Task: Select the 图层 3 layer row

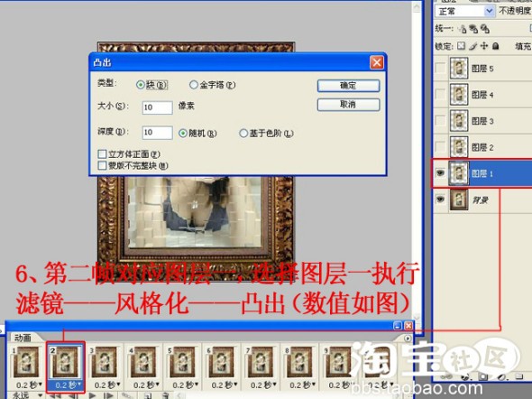Action: [482, 121]
